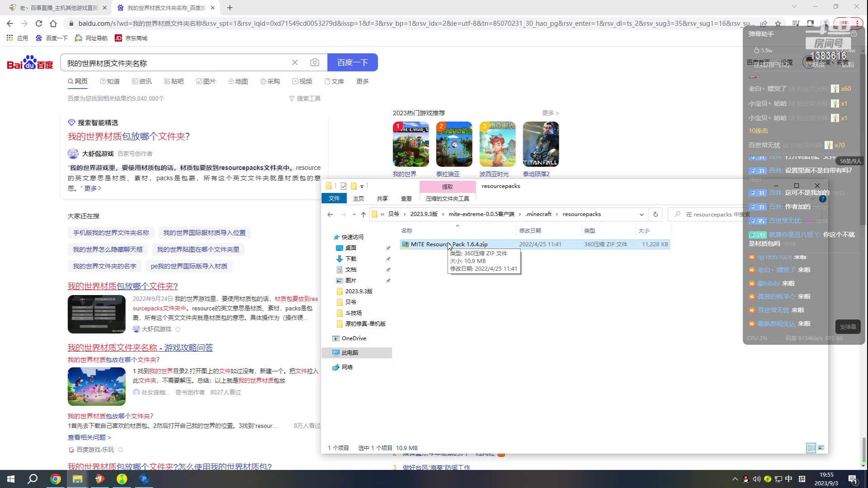Screen dimensions: 868x488
Task: Select MITE Resource Pack 1.6.4.zip file
Action: click(535, 244)
